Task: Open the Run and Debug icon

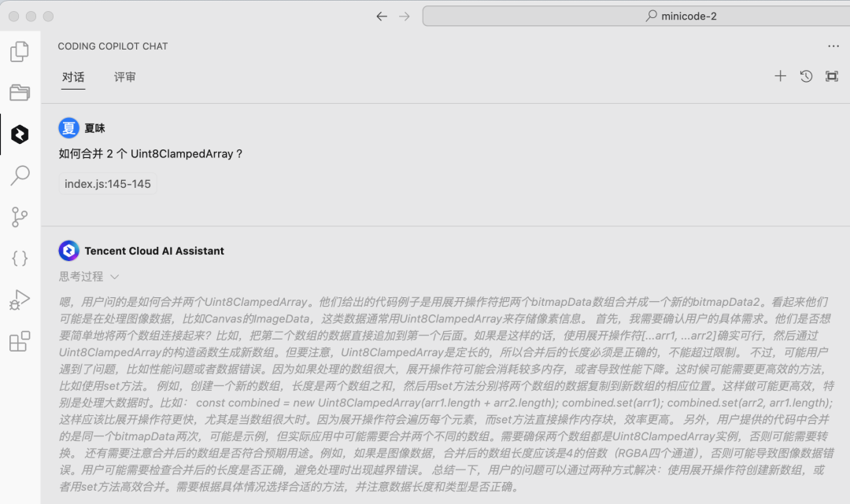Action: [x=20, y=300]
